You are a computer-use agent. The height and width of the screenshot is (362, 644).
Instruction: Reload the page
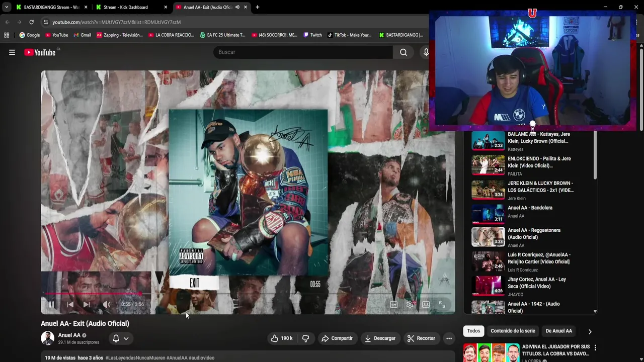(x=31, y=22)
